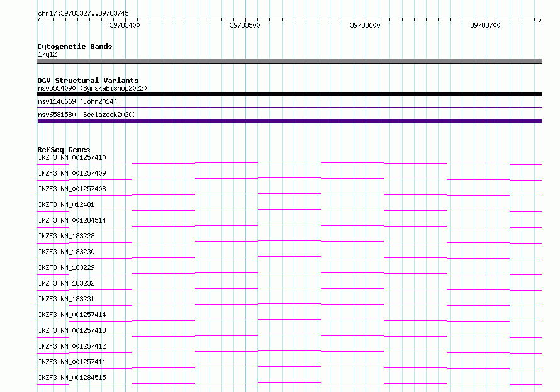Open transcript IKZF3|NM_183230

click(x=67, y=252)
